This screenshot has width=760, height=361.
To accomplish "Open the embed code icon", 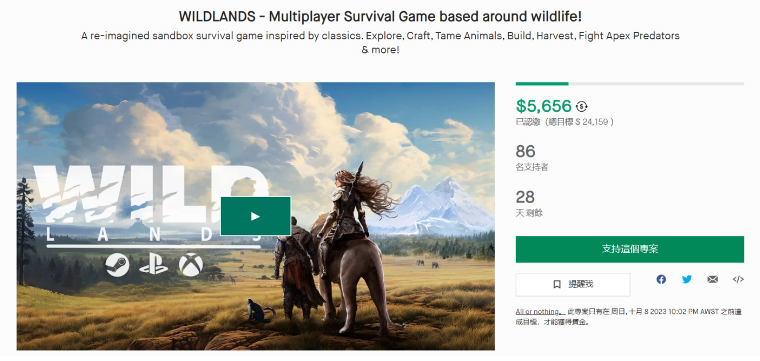I will [738, 279].
